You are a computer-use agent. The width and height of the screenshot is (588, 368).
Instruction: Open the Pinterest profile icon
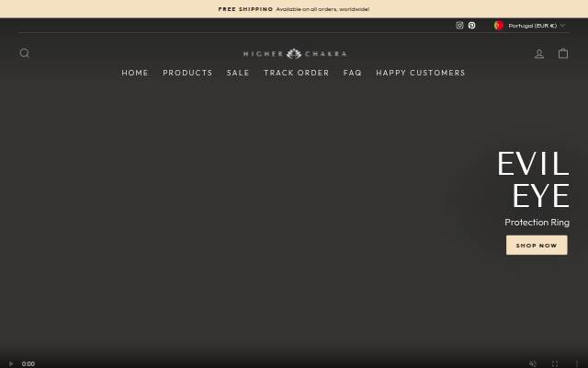tap(471, 25)
